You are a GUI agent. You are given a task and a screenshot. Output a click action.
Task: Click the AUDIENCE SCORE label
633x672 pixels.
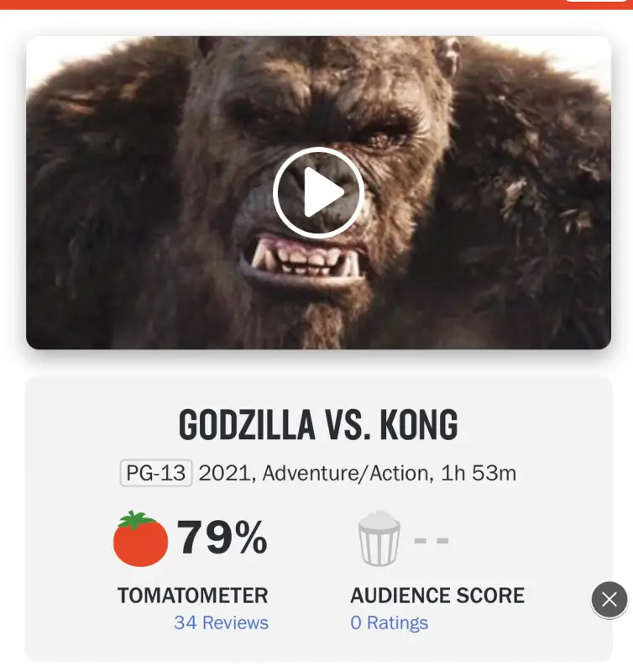[437, 596]
